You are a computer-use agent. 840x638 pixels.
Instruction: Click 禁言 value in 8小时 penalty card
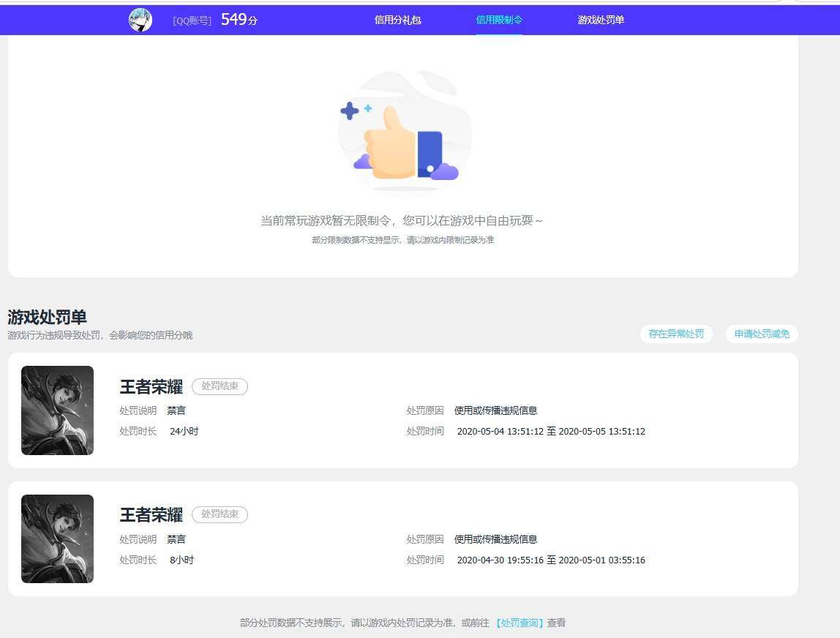pos(176,539)
